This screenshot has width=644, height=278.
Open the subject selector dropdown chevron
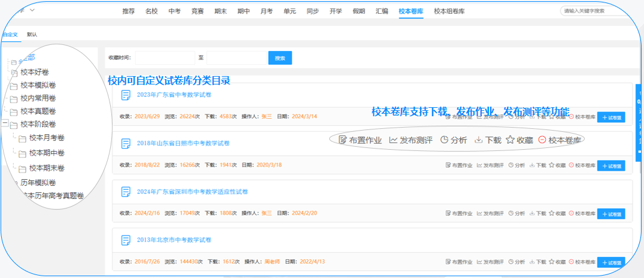32,10
